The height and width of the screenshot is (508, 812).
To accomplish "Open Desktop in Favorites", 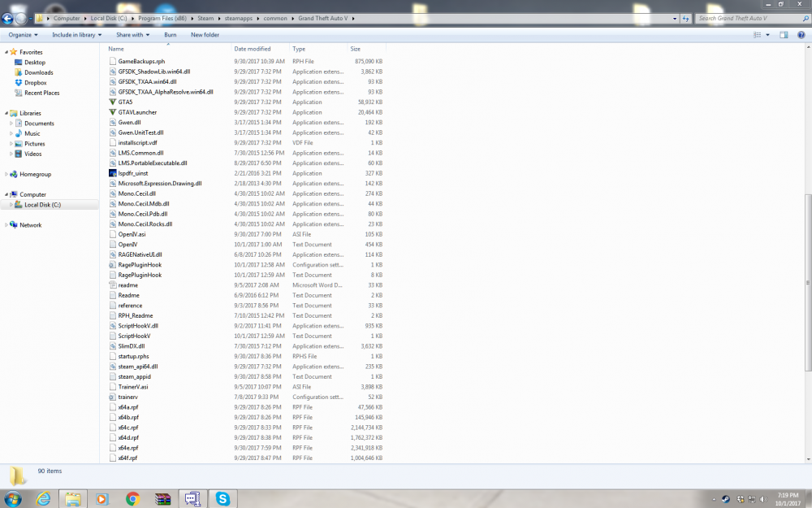I will (35, 63).
